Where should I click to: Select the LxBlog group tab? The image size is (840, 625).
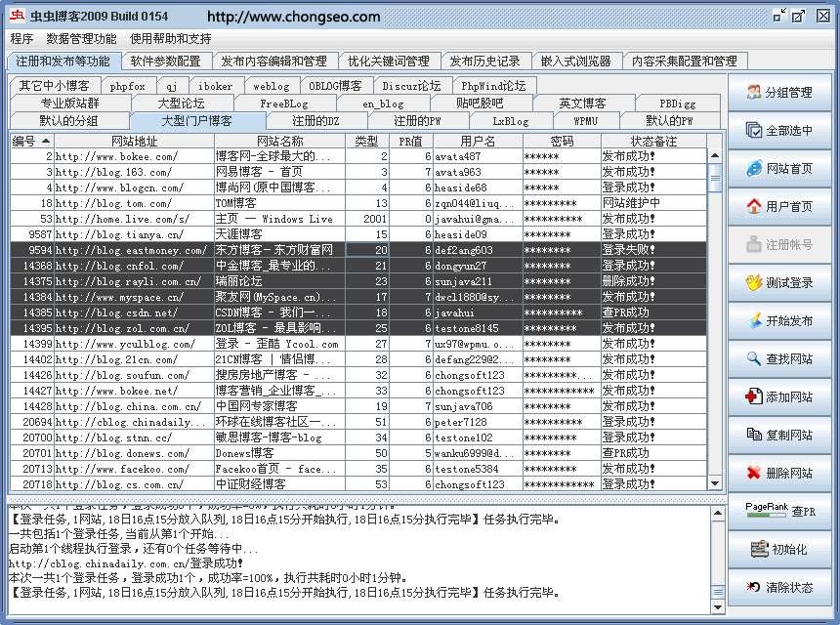coord(510,120)
